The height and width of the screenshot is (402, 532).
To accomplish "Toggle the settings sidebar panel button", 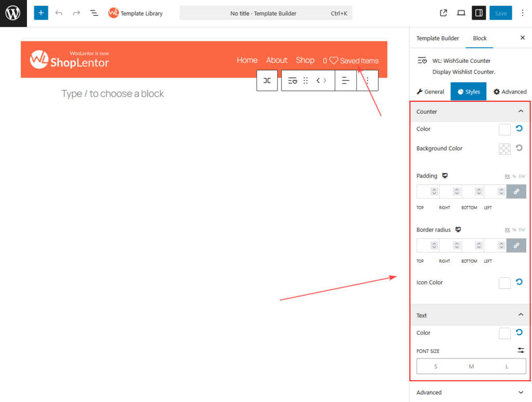I will pyautogui.click(x=478, y=13).
